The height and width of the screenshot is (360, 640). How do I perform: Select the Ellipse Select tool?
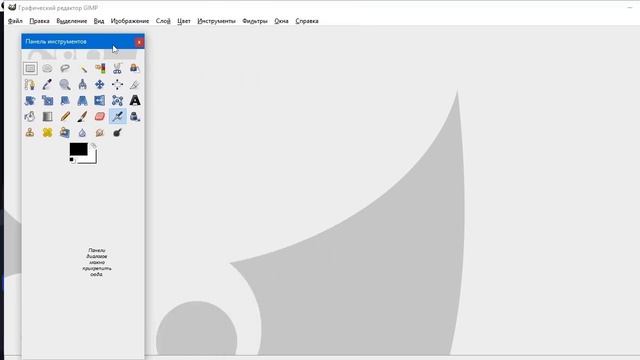tap(47, 69)
